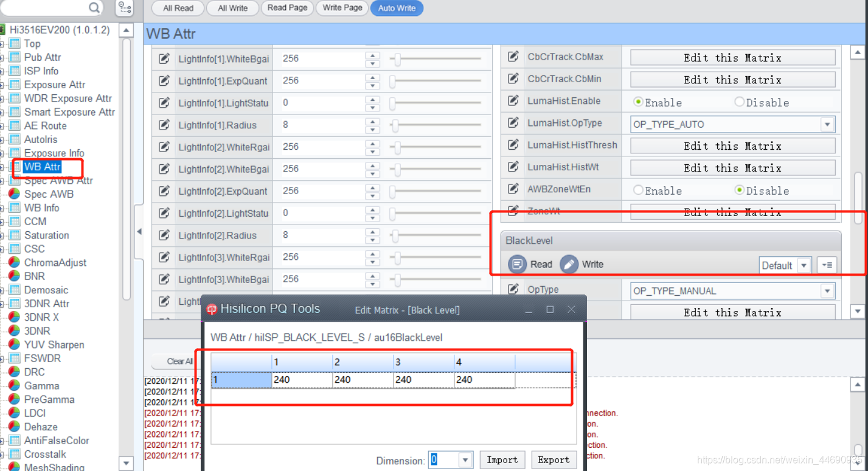Click the pie icon beside Gamma
Image resolution: width=868 pixels, height=471 pixels.
(x=14, y=386)
